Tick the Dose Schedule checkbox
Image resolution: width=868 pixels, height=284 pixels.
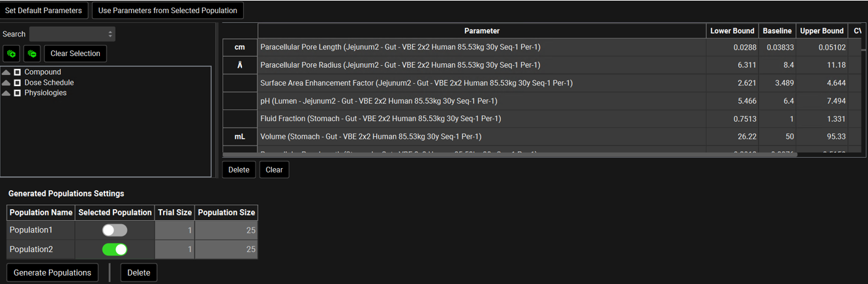(x=18, y=83)
